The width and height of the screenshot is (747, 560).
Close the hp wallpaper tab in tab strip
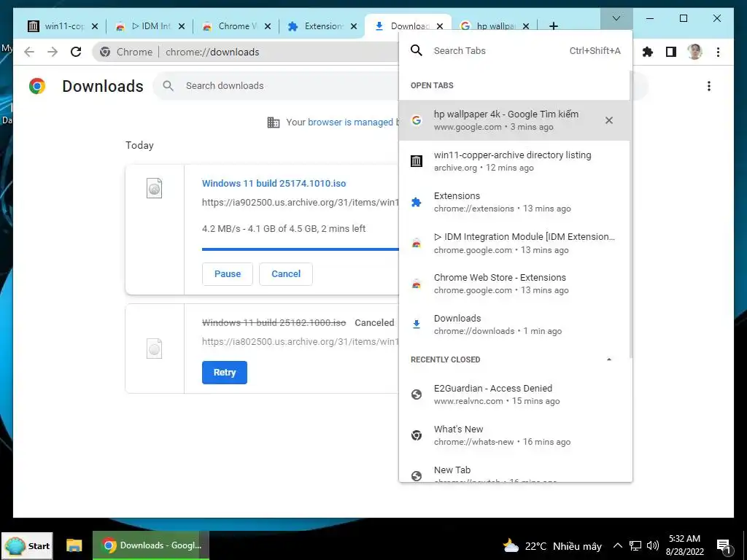pos(526,26)
